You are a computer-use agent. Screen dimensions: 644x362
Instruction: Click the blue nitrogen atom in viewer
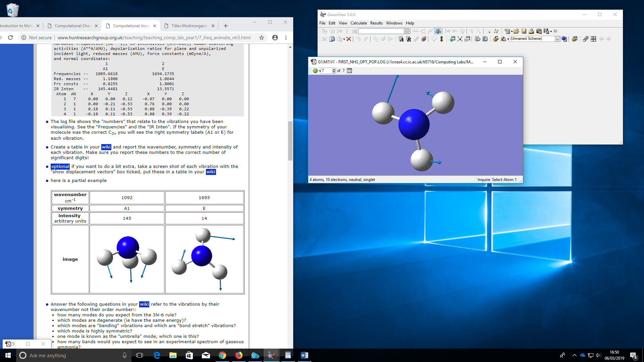coord(414,124)
